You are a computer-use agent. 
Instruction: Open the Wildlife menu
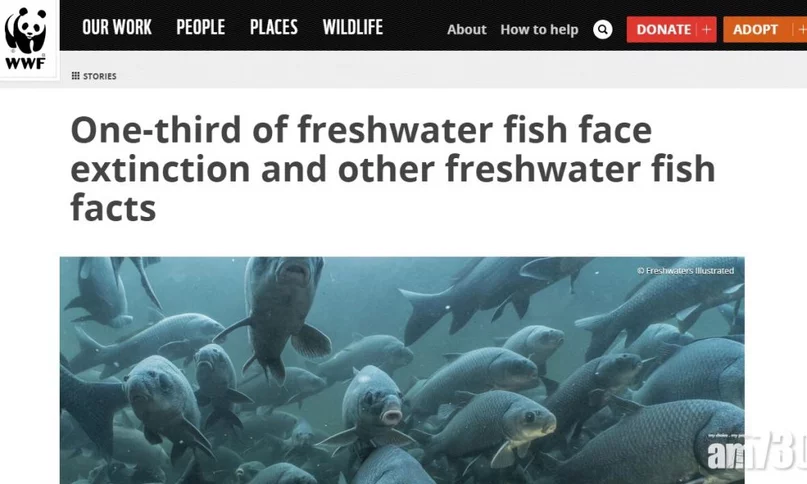coord(353,27)
